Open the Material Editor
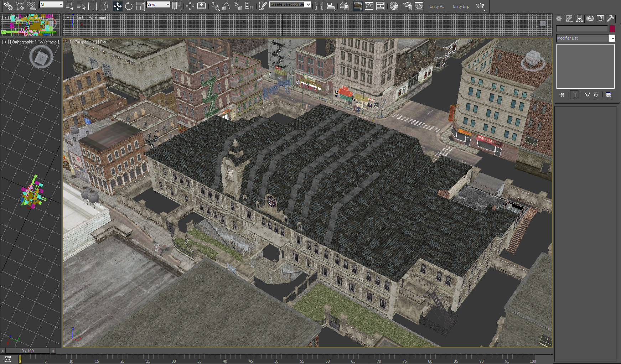621x364 pixels. coord(394,6)
